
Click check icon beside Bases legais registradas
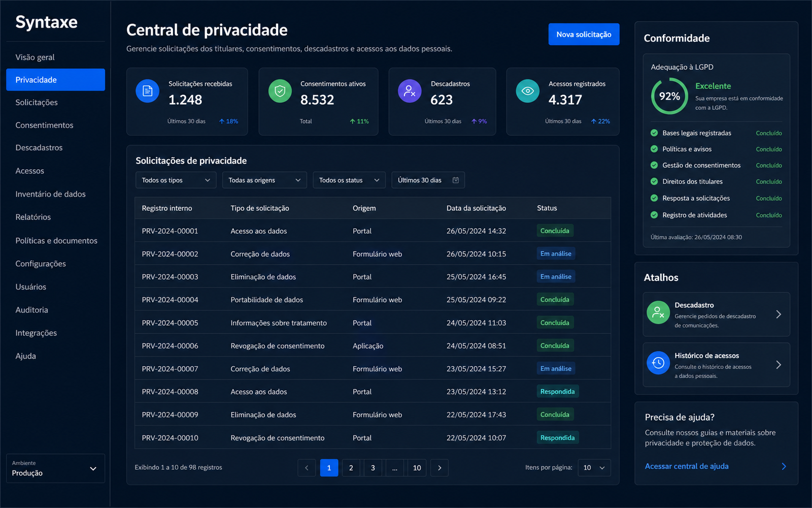(654, 133)
